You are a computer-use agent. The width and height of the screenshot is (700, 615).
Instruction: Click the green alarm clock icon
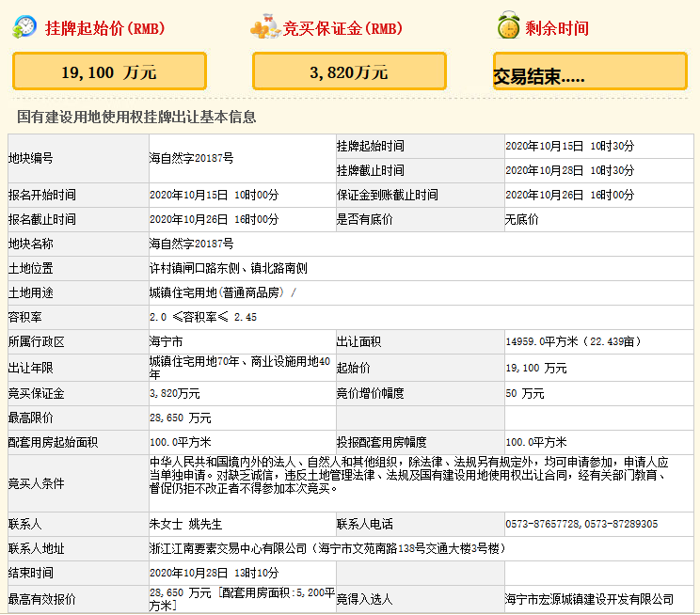pyautogui.click(x=509, y=27)
